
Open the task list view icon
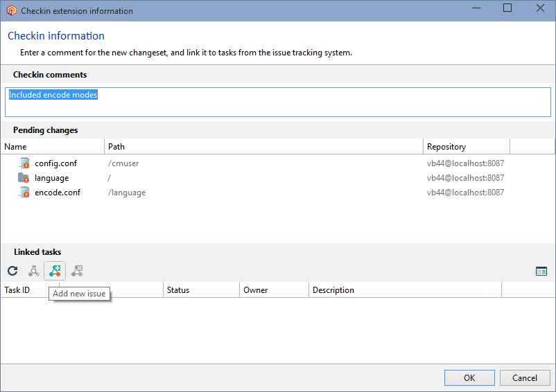[541, 271]
